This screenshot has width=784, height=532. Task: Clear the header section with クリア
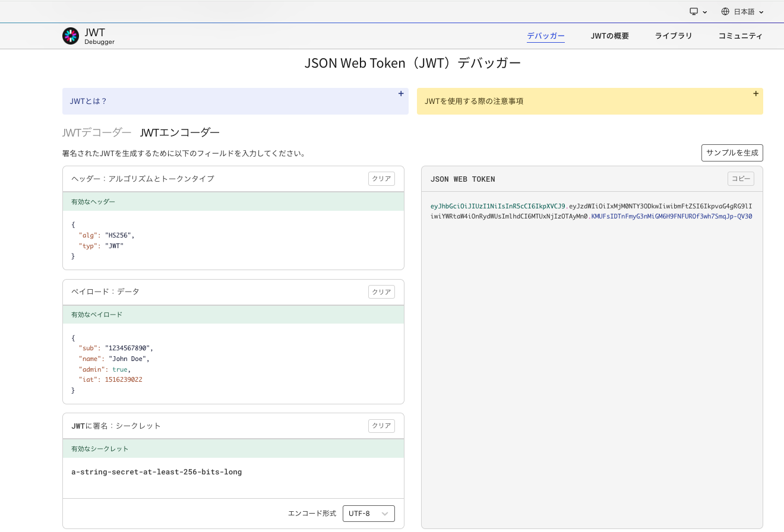point(381,179)
